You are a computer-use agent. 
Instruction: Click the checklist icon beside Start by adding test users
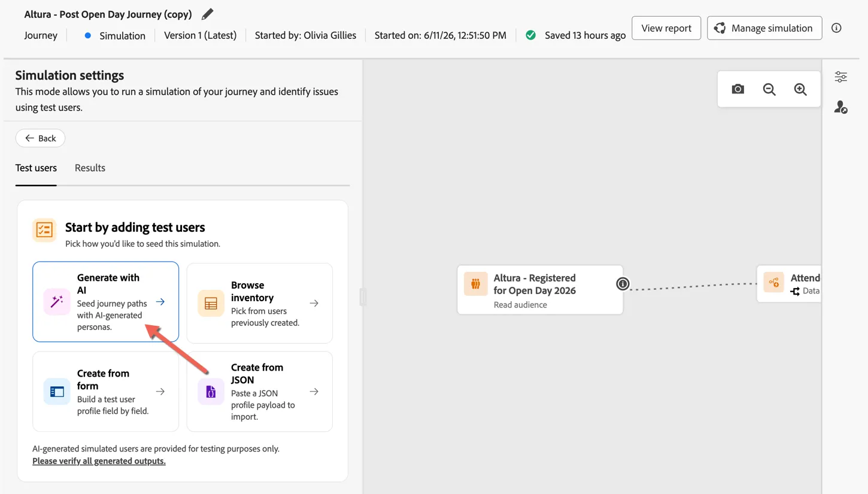(x=44, y=230)
